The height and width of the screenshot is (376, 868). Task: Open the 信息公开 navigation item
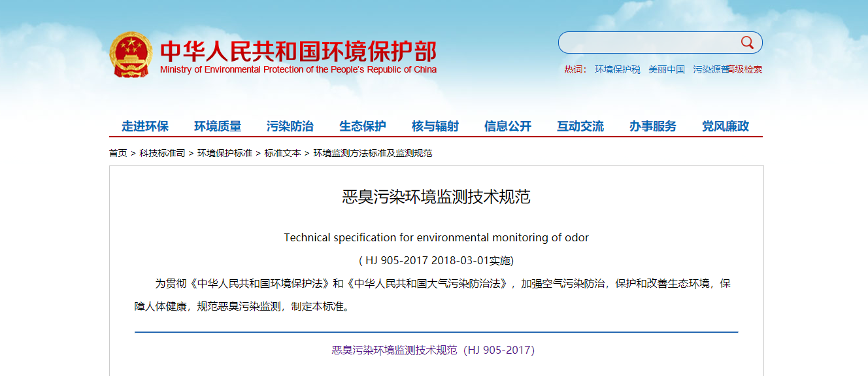pyautogui.click(x=508, y=126)
